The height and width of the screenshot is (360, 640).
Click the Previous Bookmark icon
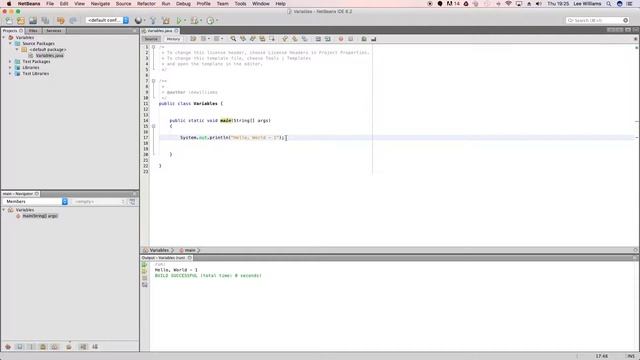pos(285,39)
